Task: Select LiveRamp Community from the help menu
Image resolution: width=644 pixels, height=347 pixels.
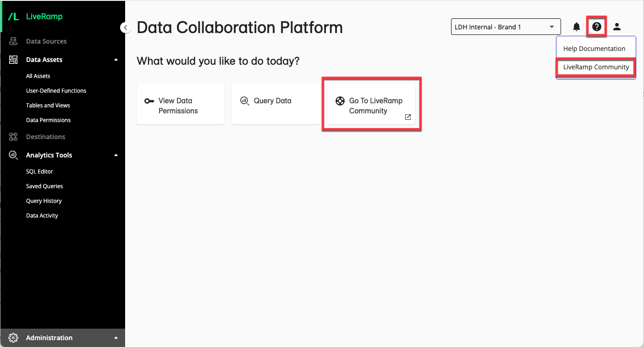Action: [x=596, y=67]
